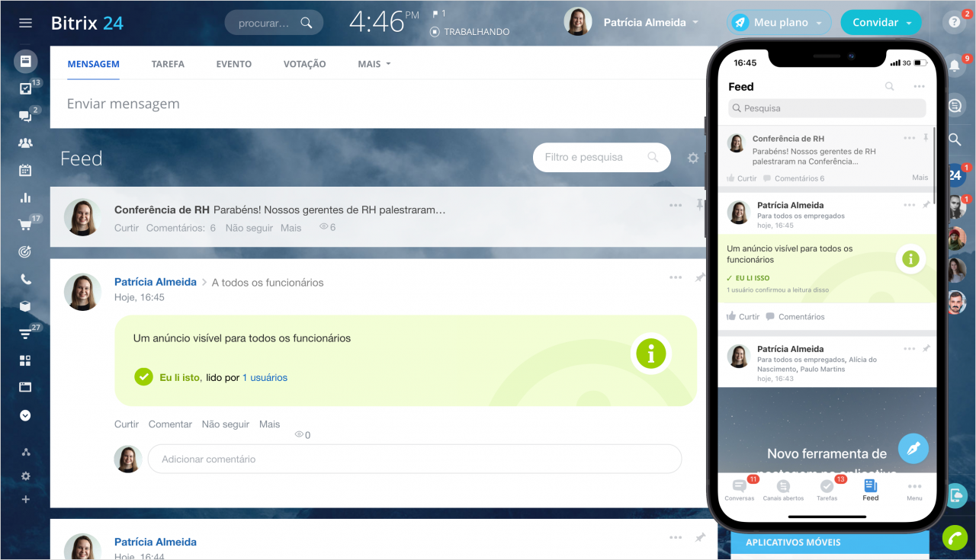Open the Convidar dropdown arrow
This screenshot has height=560, width=976.
coord(909,24)
